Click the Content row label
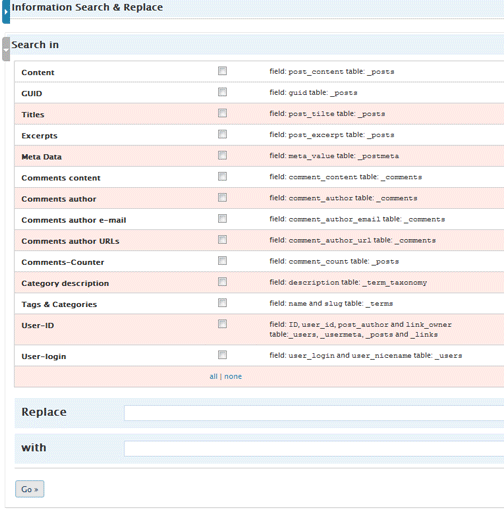This screenshot has height=511, width=504. point(38,72)
